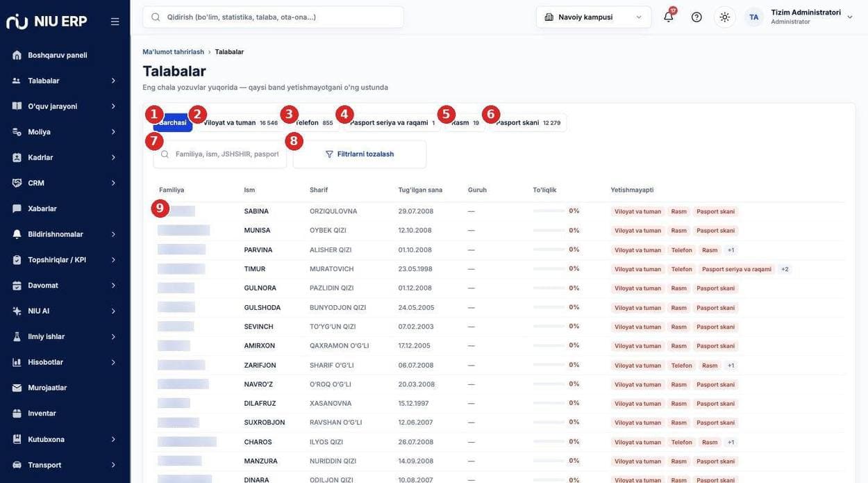Click the Bildirishnomalar bell icon in sidebar
Viewport: 868px width, 483px height.
(17, 234)
